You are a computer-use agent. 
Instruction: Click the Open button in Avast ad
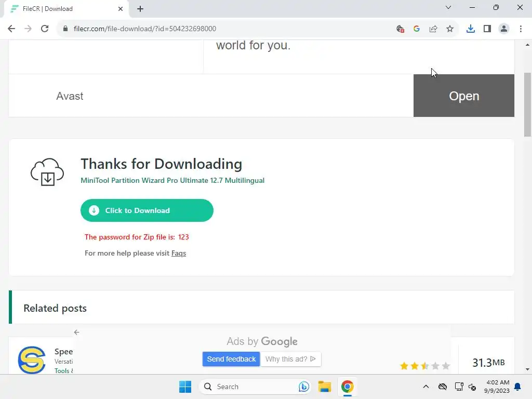pos(464,96)
